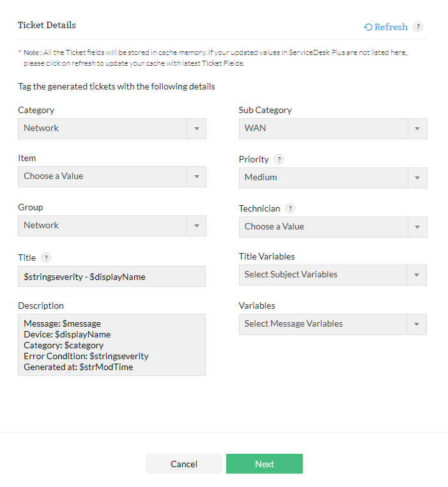Click the Title help question-mark icon

click(x=46, y=258)
